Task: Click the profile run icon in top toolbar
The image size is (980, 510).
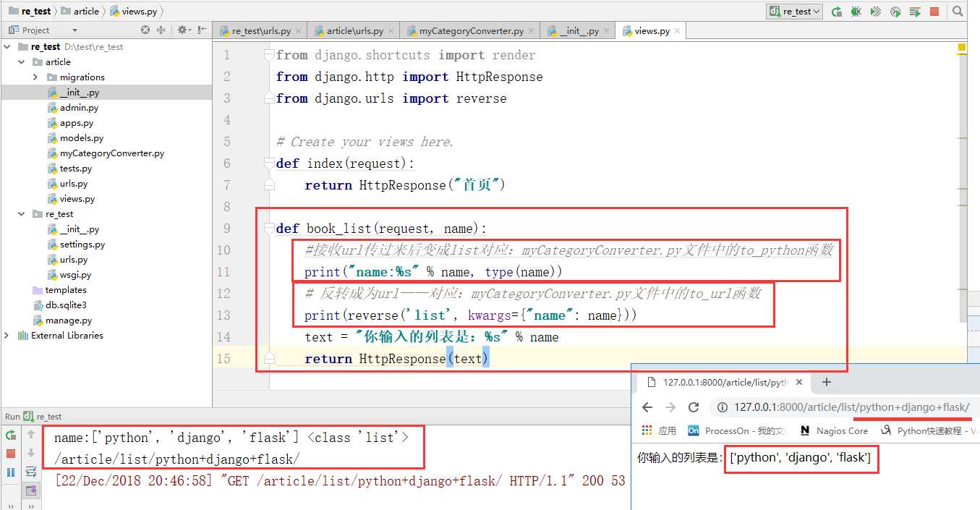Action: tap(895, 12)
